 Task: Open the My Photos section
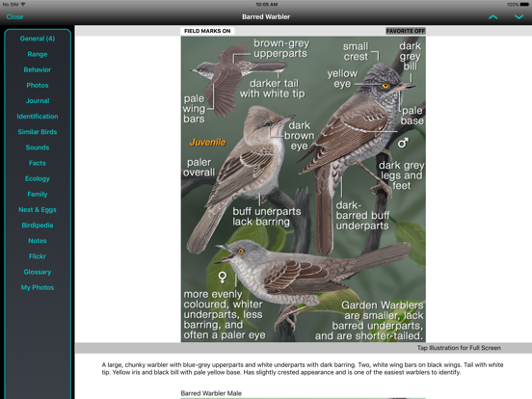(x=38, y=288)
